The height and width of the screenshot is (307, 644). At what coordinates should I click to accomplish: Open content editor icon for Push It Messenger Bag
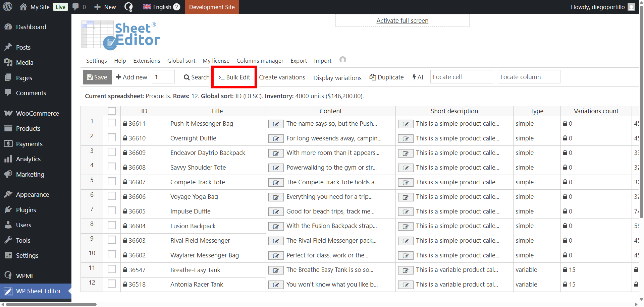click(x=276, y=124)
